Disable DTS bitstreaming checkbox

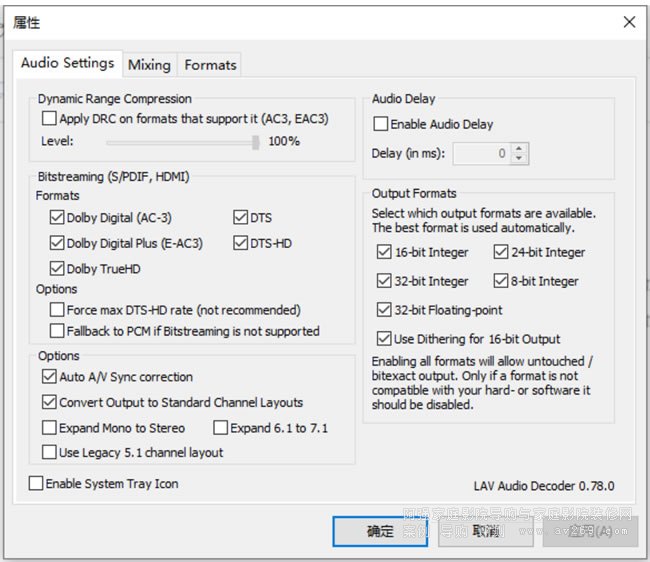[241, 217]
